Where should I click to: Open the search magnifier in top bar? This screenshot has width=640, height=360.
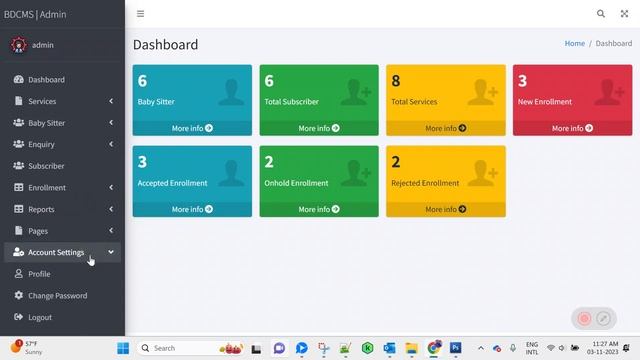601,14
